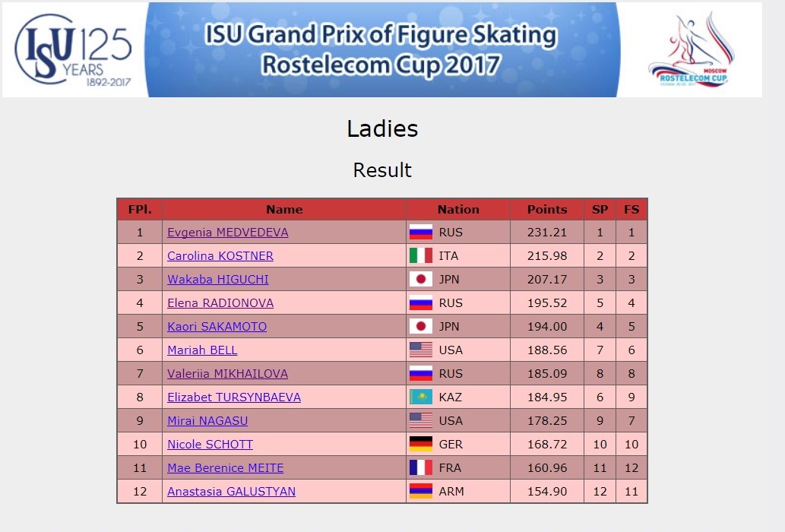Screen dimensions: 785x532
Task: Select the Kaori SAKAMOTO link
Action: click(217, 326)
